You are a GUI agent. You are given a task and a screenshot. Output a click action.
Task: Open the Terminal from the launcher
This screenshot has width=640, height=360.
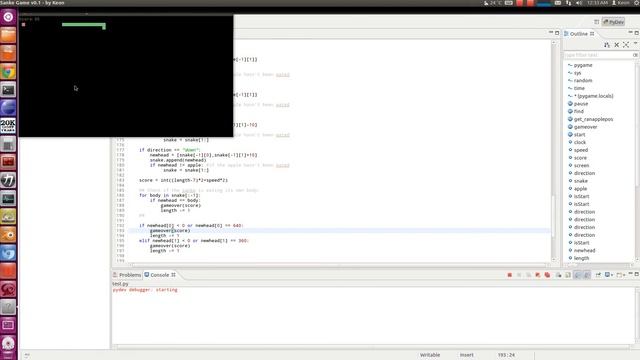[x=8, y=90]
